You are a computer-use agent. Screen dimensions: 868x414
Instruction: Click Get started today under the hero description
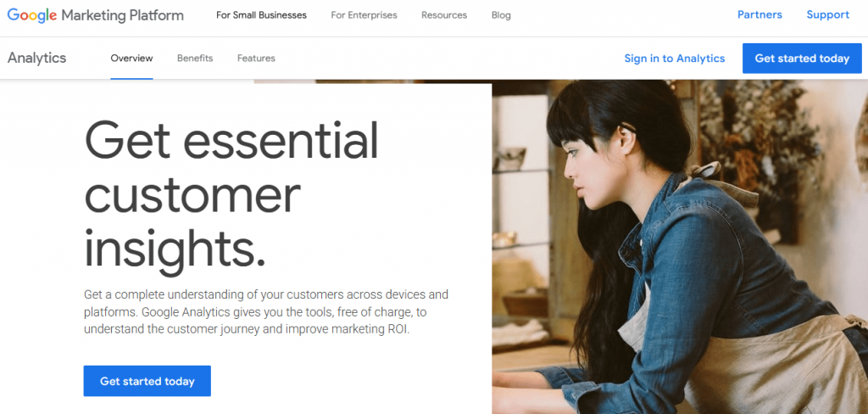(147, 381)
